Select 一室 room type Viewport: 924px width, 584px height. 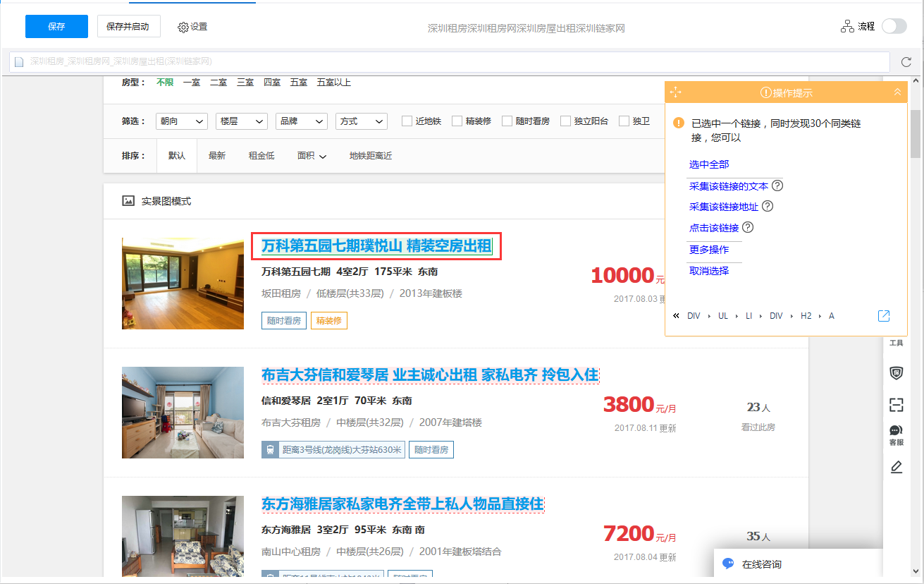pos(192,83)
